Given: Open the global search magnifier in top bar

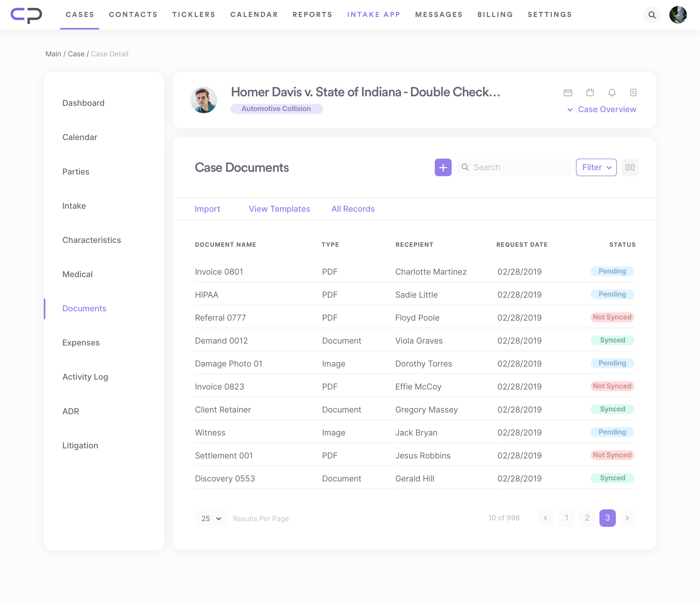Looking at the screenshot, I should coord(652,15).
